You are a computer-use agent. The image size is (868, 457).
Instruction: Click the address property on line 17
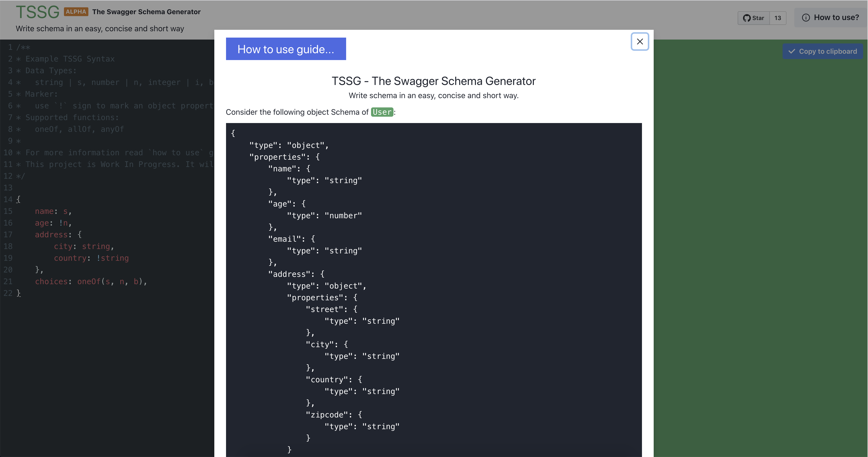click(x=52, y=235)
